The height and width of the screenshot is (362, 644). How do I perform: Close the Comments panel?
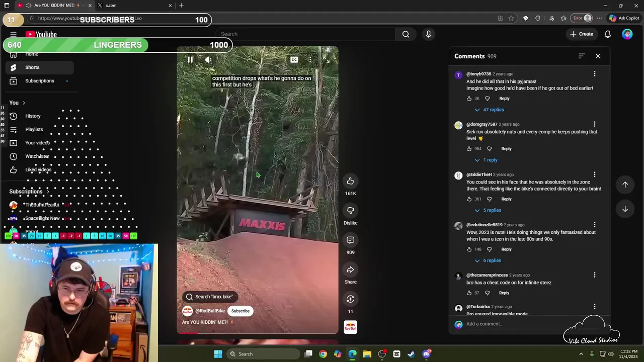[598, 56]
